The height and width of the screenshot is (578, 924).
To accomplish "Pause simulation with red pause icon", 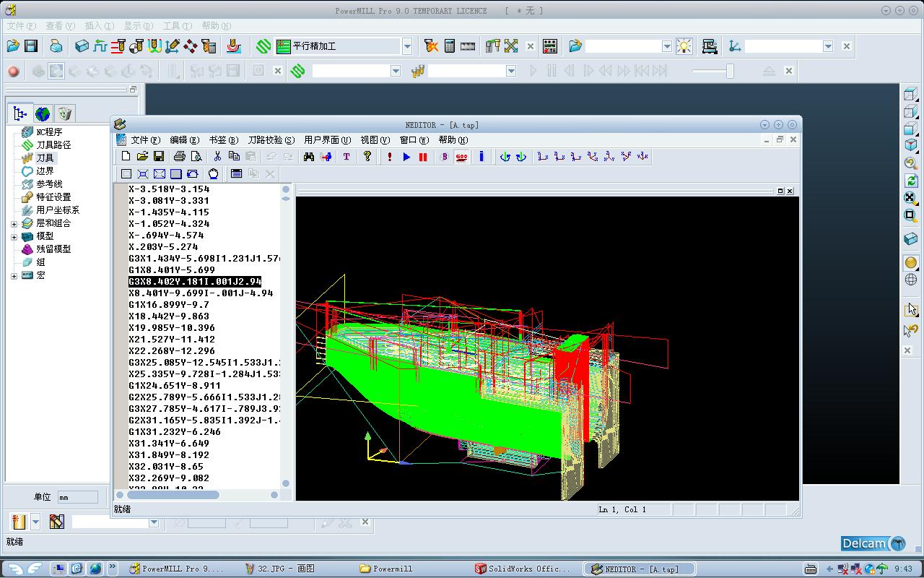I will pos(423,156).
